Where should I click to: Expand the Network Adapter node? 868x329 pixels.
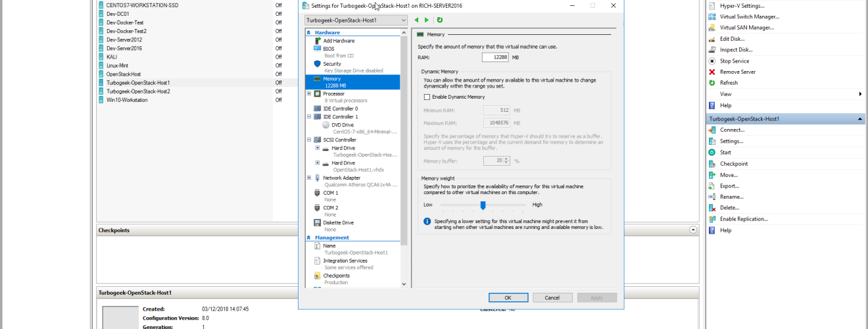point(309,178)
